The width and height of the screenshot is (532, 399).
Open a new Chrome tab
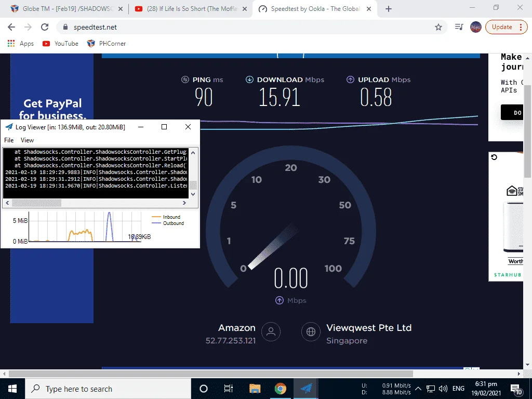(x=389, y=9)
